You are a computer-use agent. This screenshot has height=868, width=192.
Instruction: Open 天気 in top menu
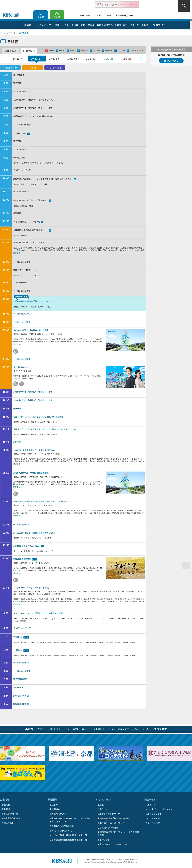(x=109, y=16)
